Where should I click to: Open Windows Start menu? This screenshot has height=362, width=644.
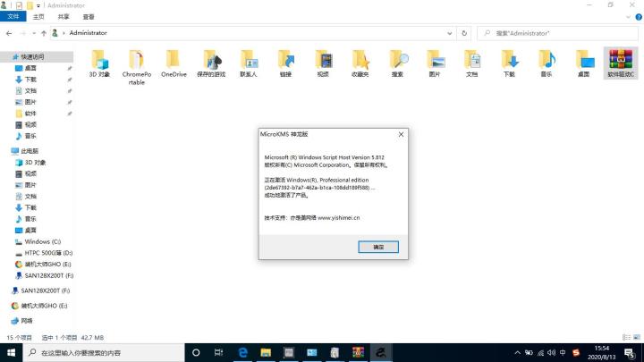point(11,352)
